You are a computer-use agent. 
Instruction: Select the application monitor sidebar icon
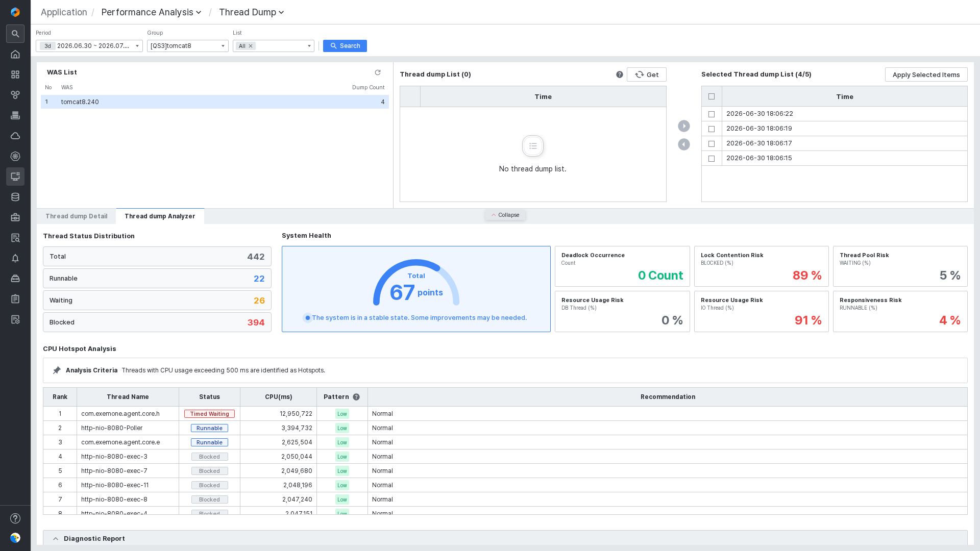(x=15, y=177)
